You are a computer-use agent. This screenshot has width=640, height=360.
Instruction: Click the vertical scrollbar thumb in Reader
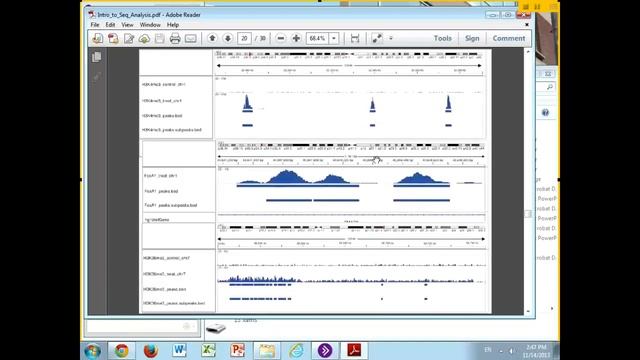point(528,214)
